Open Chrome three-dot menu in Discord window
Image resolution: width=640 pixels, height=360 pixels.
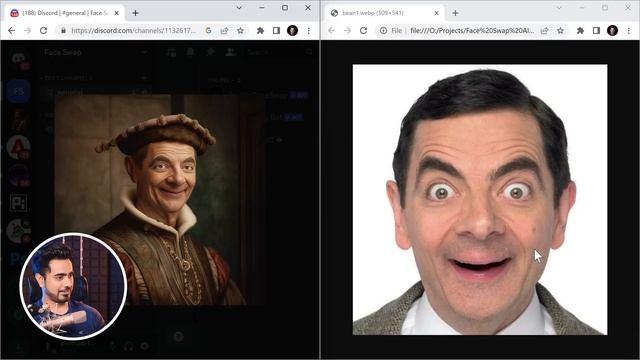[309, 31]
